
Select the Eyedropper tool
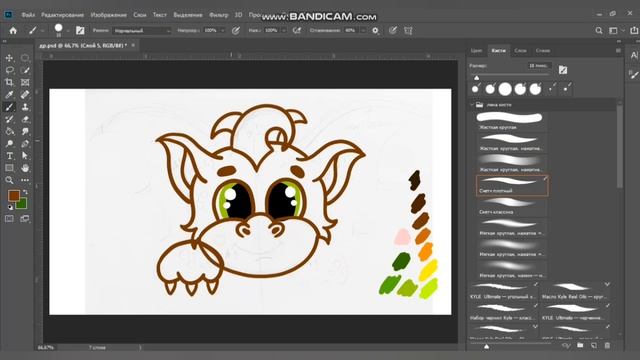tap(9, 94)
